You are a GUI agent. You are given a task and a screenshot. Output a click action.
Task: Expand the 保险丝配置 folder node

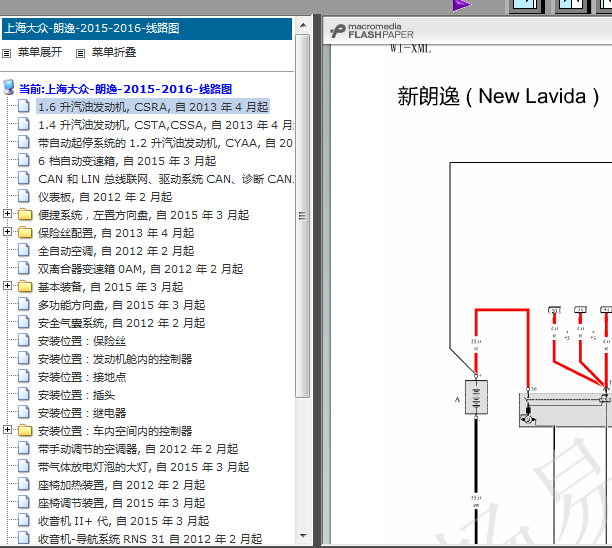[7, 231]
